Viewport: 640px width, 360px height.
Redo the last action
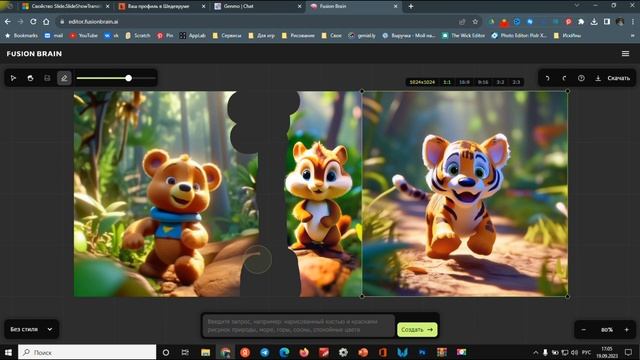[x=564, y=78]
